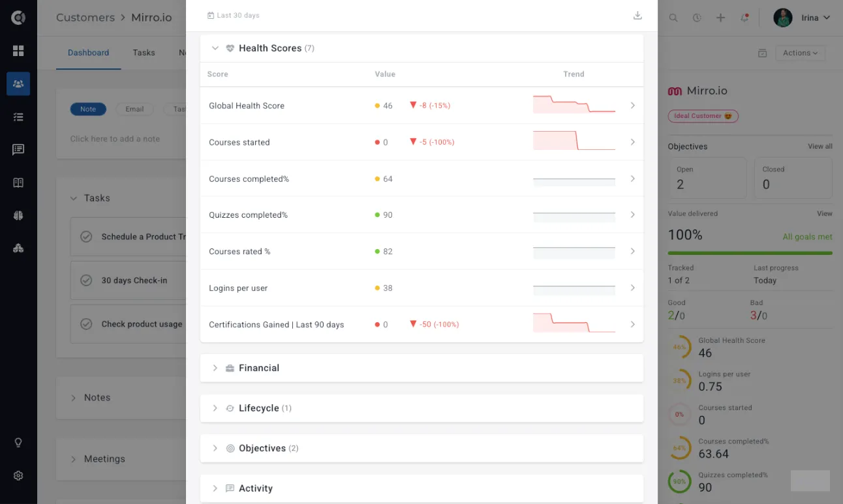Image resolution: width=843 pixels, height=504 pixels.
Task: Open the lightbulb ideas icon in sidebar
Action: 18,443
